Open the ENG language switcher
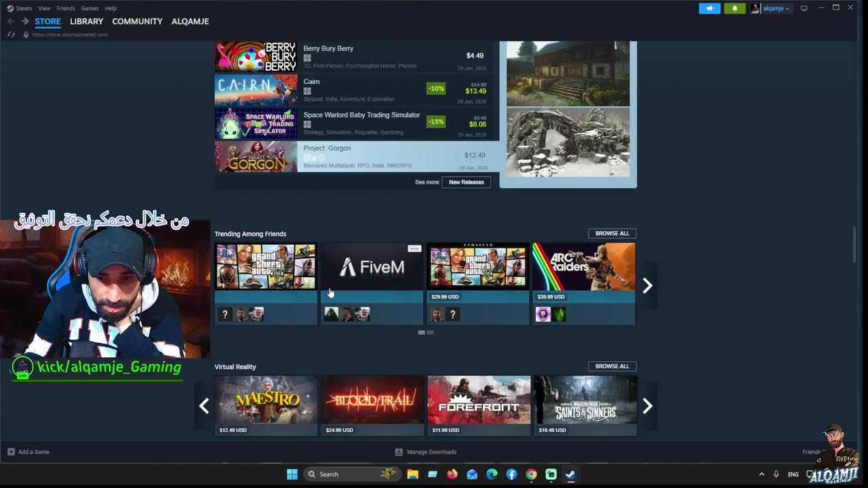This screenshot has height=488, width=868. point(793,474)
